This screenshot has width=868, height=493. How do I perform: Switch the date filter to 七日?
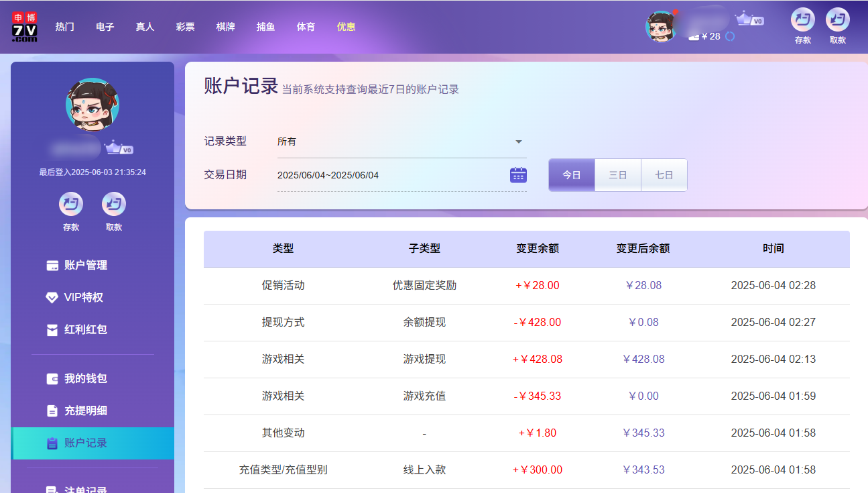point(663,174)
